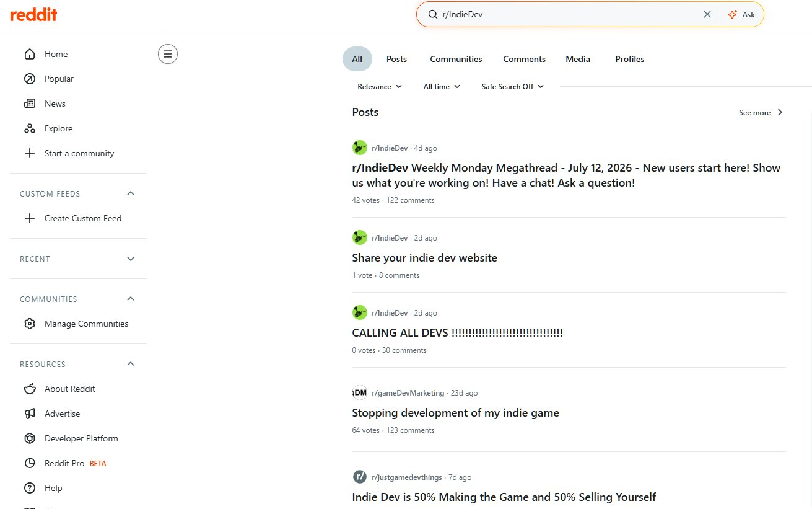The image size is (812, 509).
Task: Click the avatar on Share your indie dev website post
Action: click(360, 237)
